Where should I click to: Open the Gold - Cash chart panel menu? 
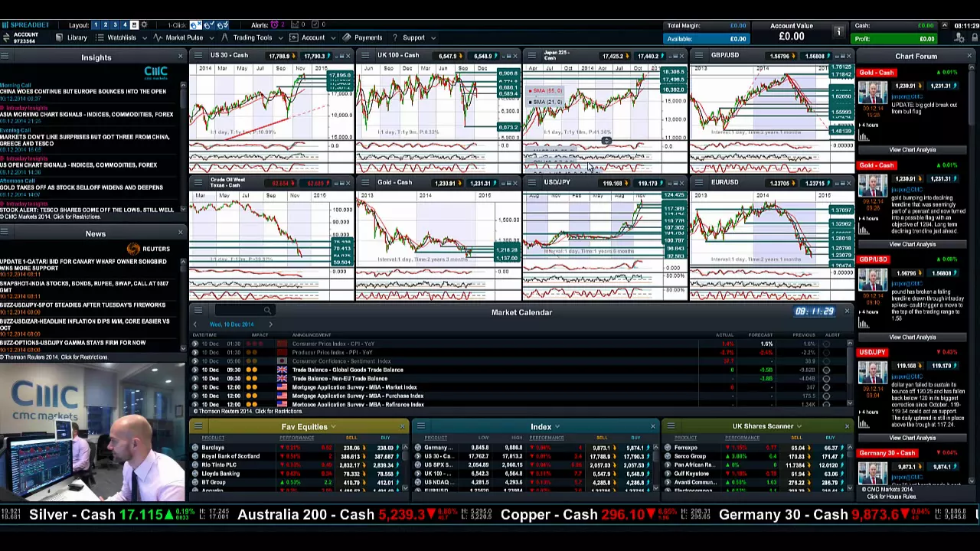364,183
